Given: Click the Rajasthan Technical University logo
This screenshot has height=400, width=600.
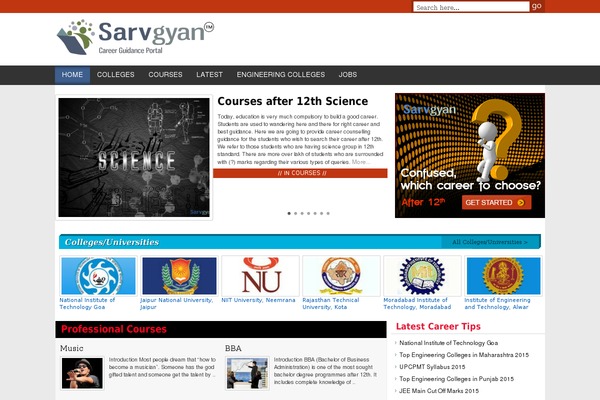Looking at the screenshot, I should point(341,276).
